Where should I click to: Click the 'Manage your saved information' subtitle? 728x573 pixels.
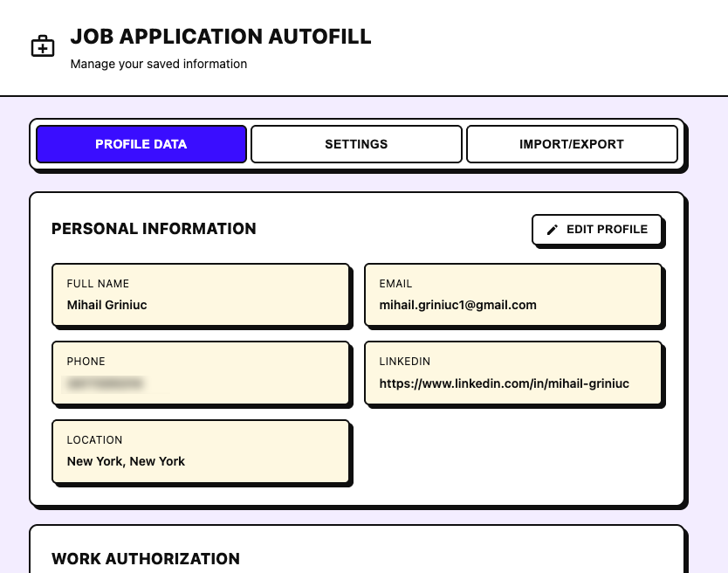(x=159, y=64)
